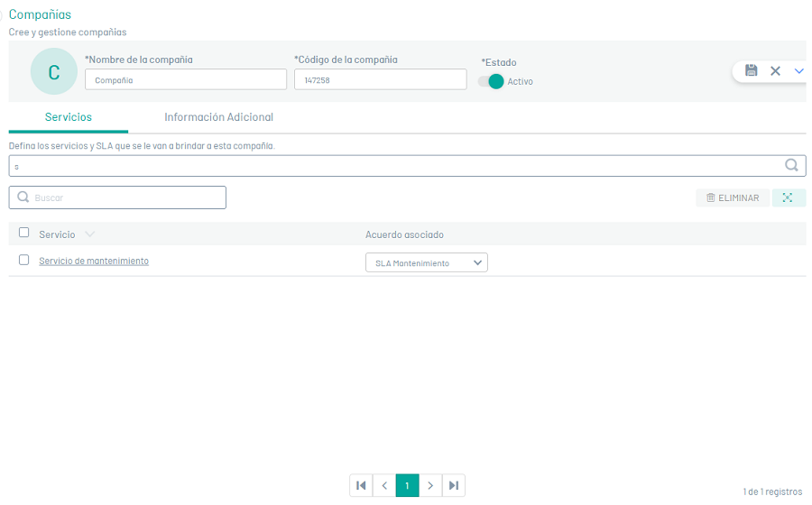This screenshot has height=505, width=812.
Task: Switch to the Servicios tab
Action: pos(69,117)
